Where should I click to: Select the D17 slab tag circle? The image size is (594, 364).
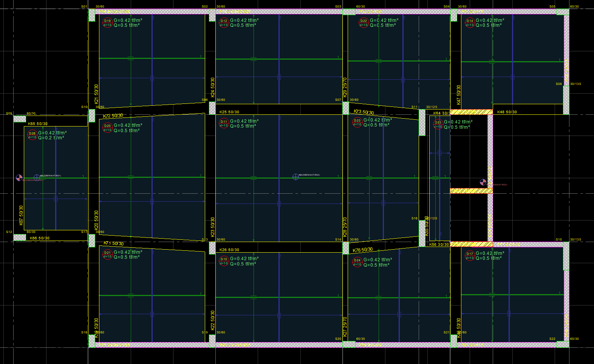click(x=470, y=256)
